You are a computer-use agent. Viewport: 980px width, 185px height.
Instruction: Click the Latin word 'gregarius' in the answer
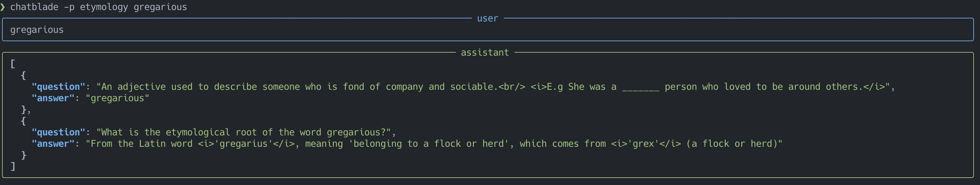[243, 144]
